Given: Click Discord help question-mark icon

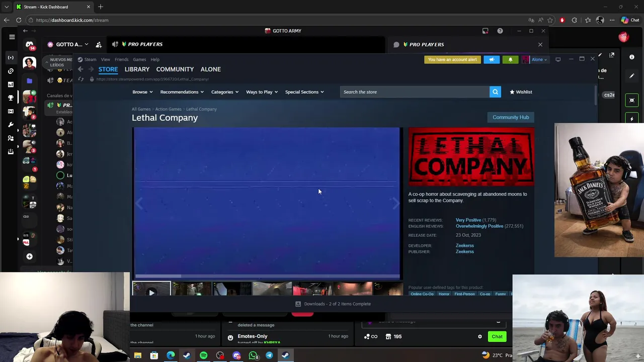Looking at the screenshot, I should click(x=500, y=31).
